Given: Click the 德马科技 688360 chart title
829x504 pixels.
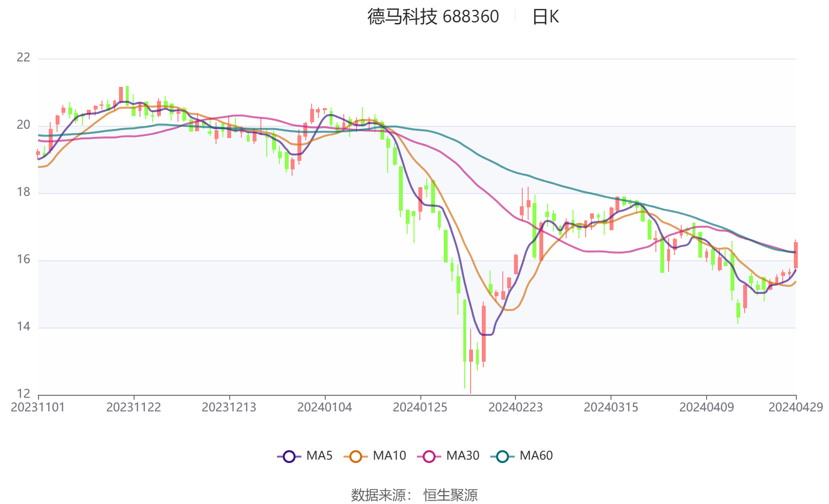Looking at the screenshot, I should pyautogui.click(x=433, y=17).
